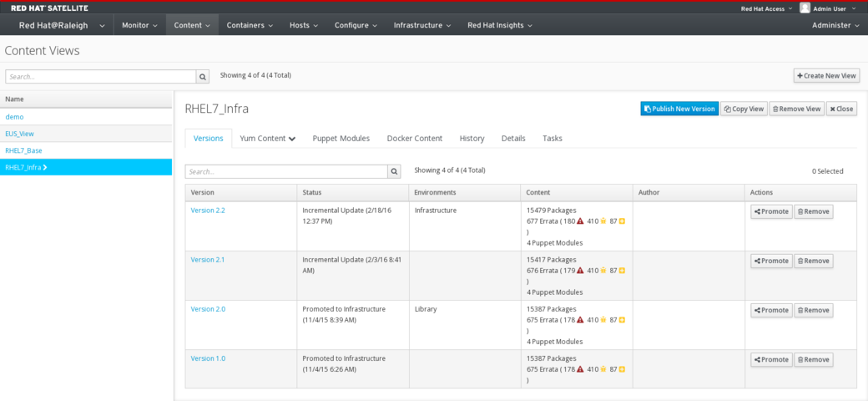Screen dimensions: 868x401
Task: Expand the Red Hat Access dropdown
Action: click(766, 8)
